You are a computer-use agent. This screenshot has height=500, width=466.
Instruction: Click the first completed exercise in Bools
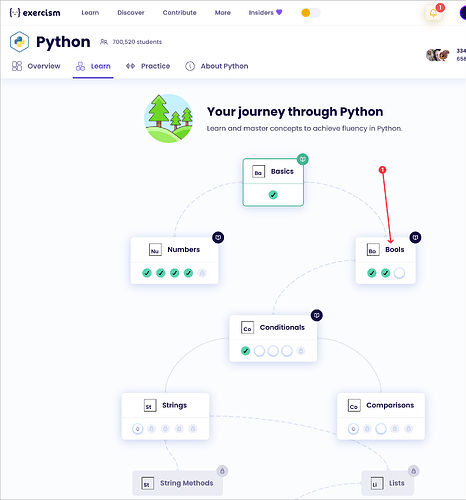tap(372, 273)
